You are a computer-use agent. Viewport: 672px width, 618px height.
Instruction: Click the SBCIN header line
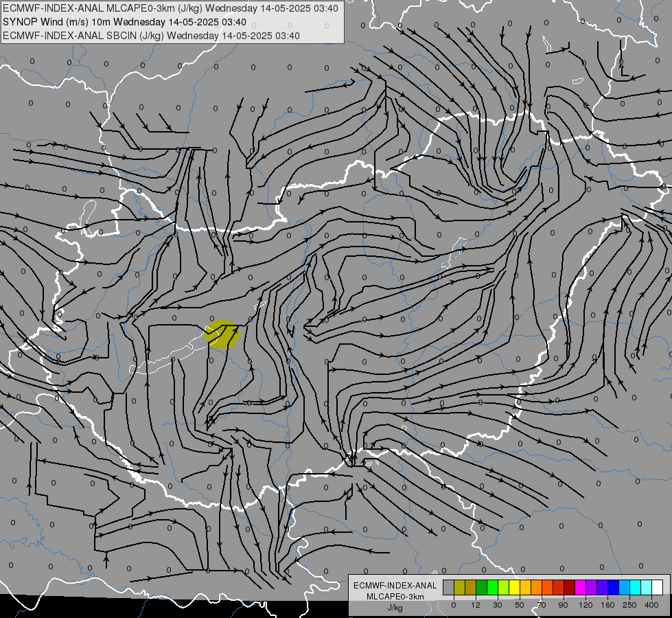pyautogui.click(x=151, y=36)
